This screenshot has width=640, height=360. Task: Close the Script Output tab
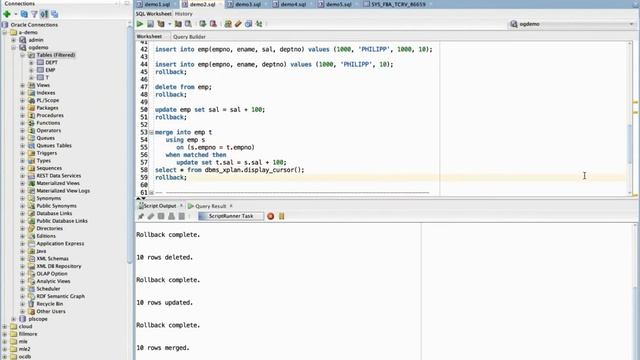pyautogui.click(x=181, y=206)
